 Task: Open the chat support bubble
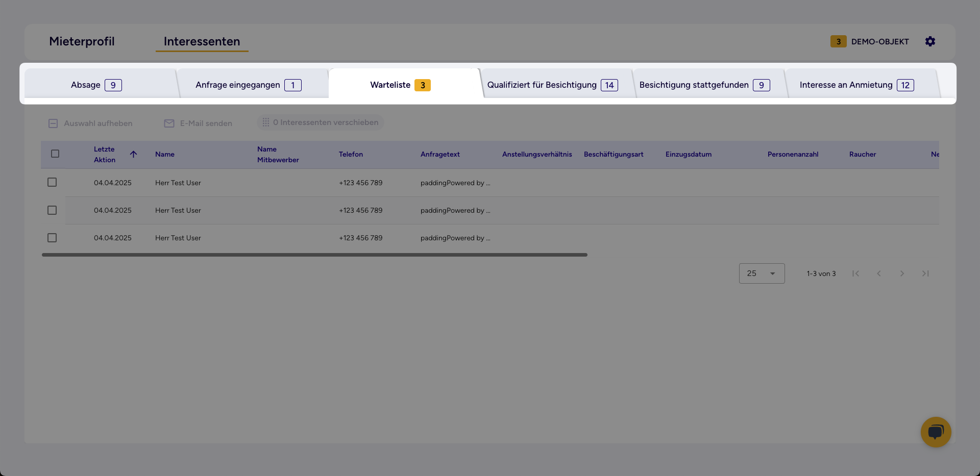coord(936,432)
